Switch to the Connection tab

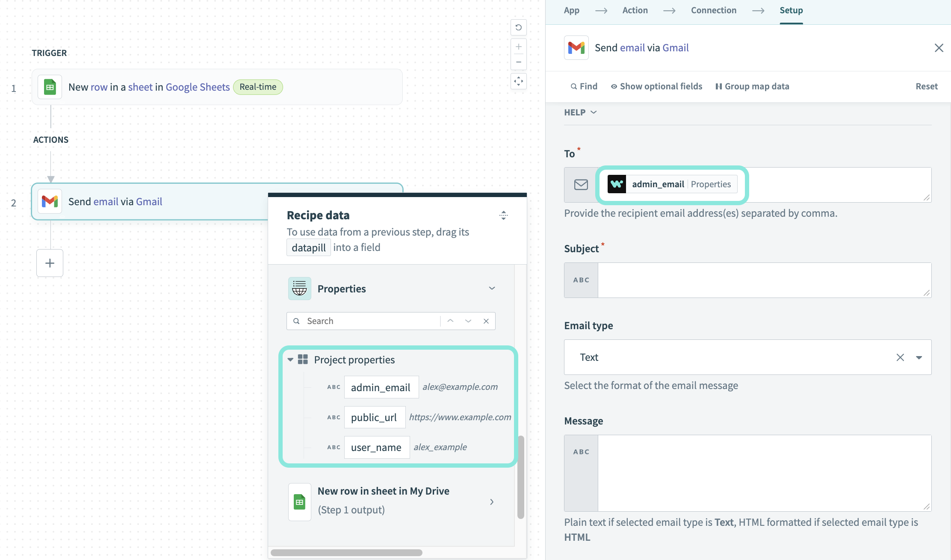[713, 10]
